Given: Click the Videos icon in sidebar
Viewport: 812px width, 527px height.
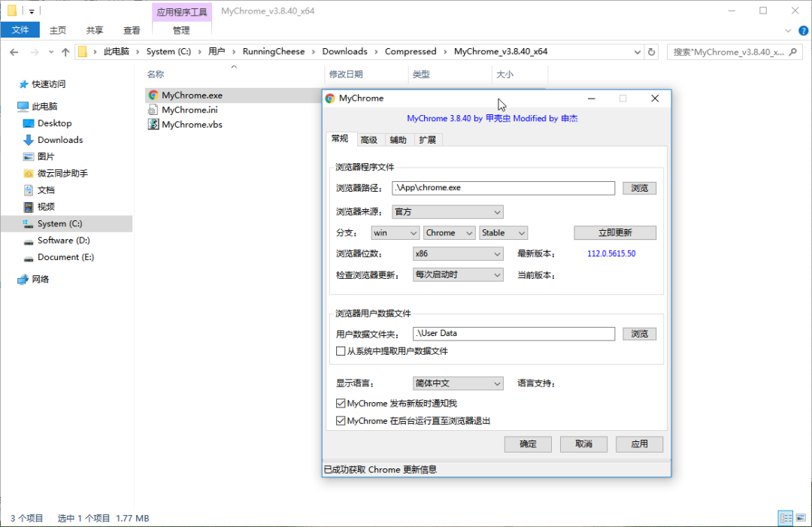Looking at the screenshot, I should coord(29,207).
